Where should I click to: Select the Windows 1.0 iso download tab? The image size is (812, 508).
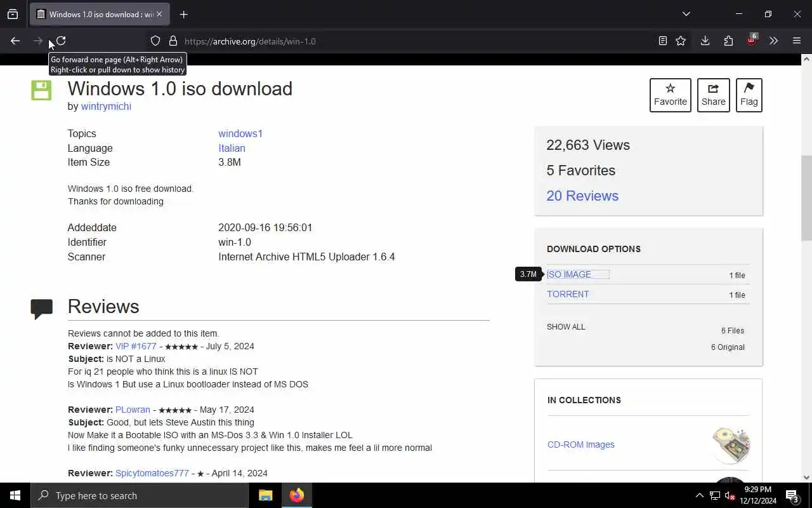coord(100,14)
